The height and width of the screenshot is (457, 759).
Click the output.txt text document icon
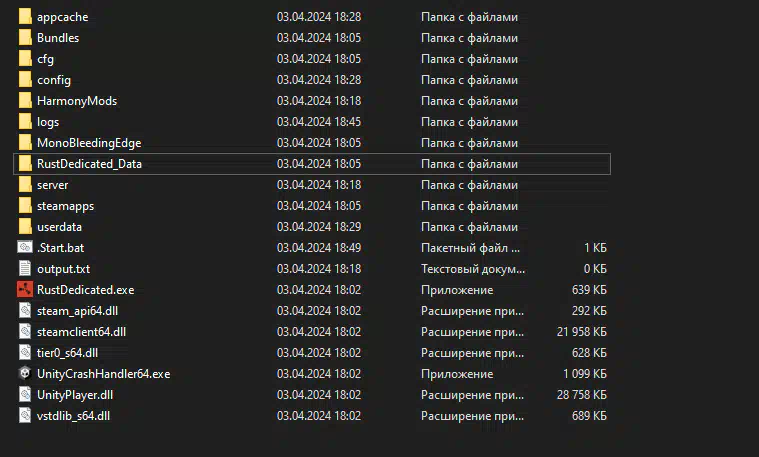click(25, 269)
